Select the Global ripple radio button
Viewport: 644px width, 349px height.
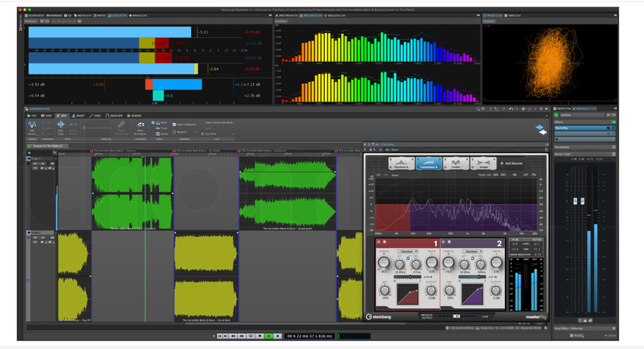(153, 134)
